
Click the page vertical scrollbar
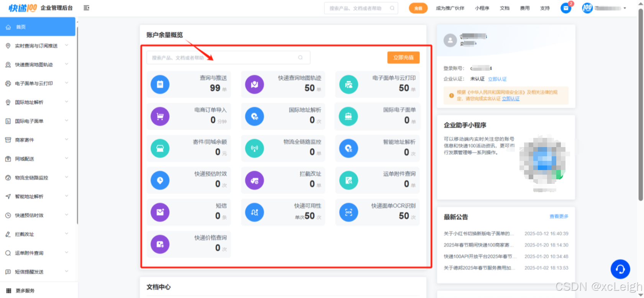click(641, 104)
